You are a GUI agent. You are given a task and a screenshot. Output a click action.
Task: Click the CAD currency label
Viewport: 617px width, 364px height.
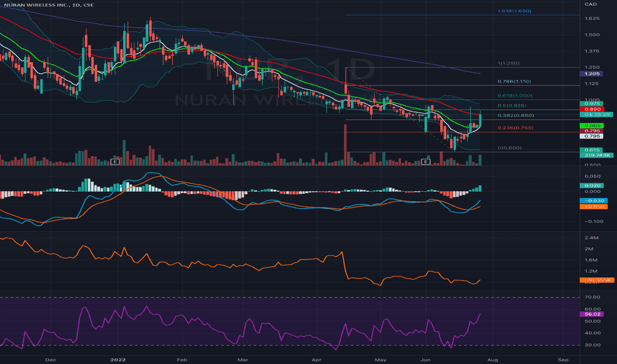(591, 4)
